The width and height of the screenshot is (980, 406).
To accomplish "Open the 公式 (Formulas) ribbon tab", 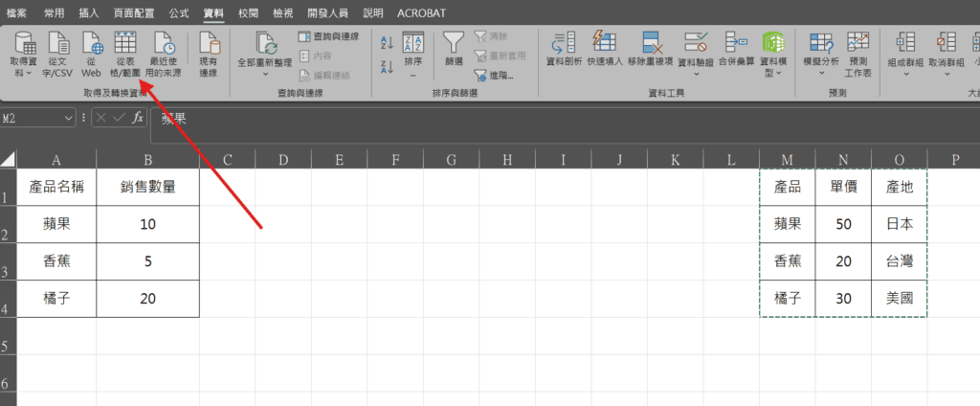I will (x=178, y=14).
